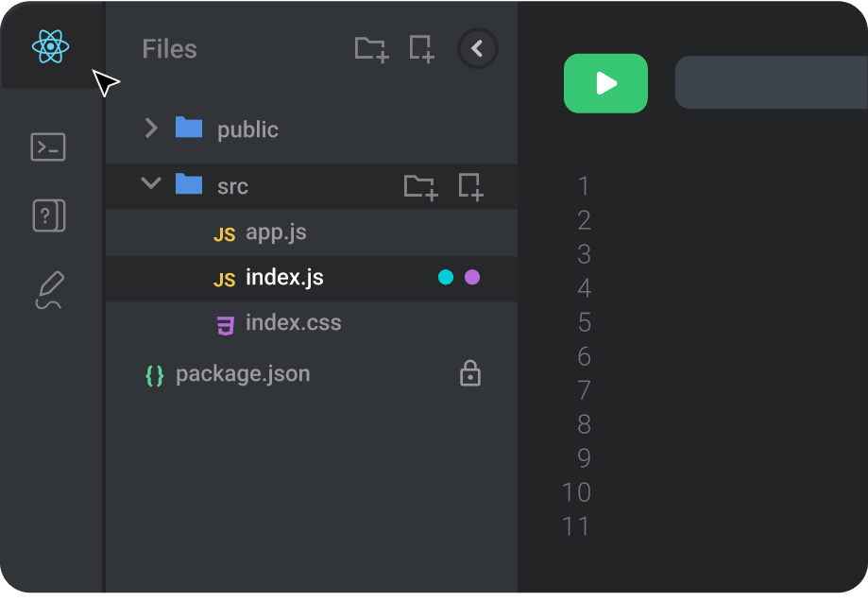The width and height of the screenshot is (868, 601).
Task: Open the help documentation icon in sidebar
Action: 48,216
